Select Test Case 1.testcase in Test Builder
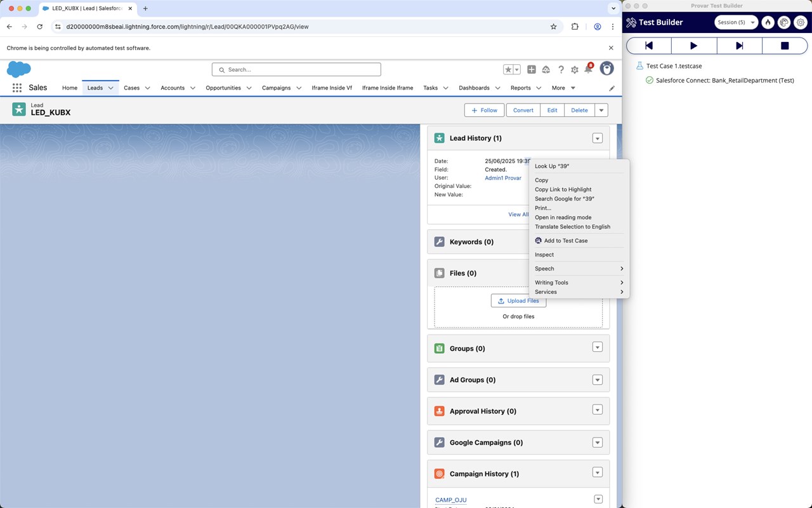The width and height of the screenshot is (812, 508). pos(674,66)
